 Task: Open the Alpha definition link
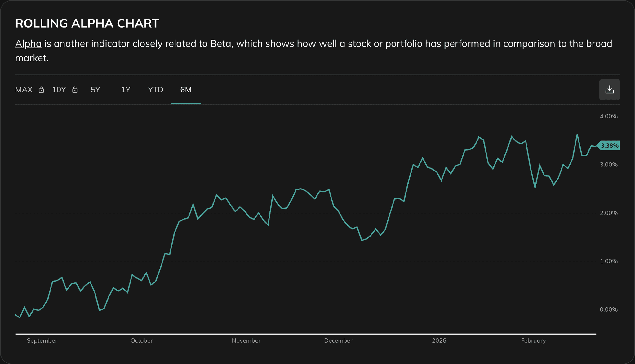point(28,43)
